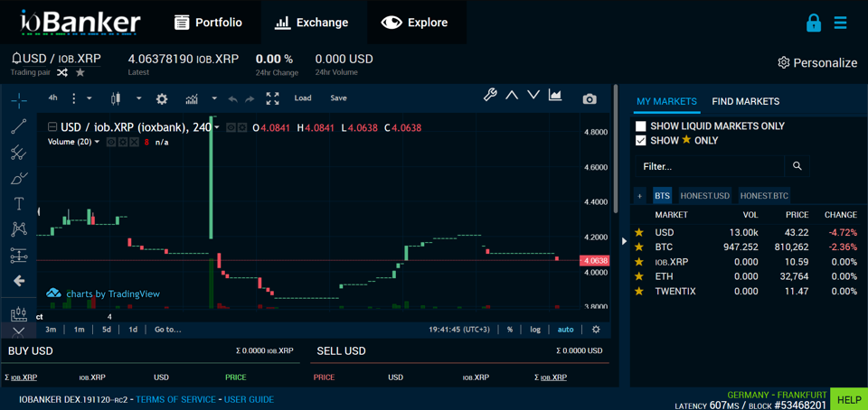The width and height of the screenshot is (868, 410).
Task: Star the USD / IOB.XRP trading pair
Action: (x=80, y=72)
